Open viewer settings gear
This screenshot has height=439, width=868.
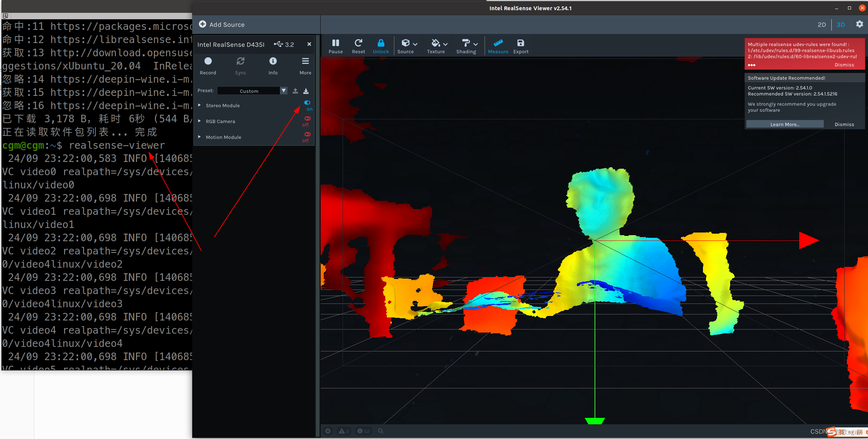(x=859, y=24)
